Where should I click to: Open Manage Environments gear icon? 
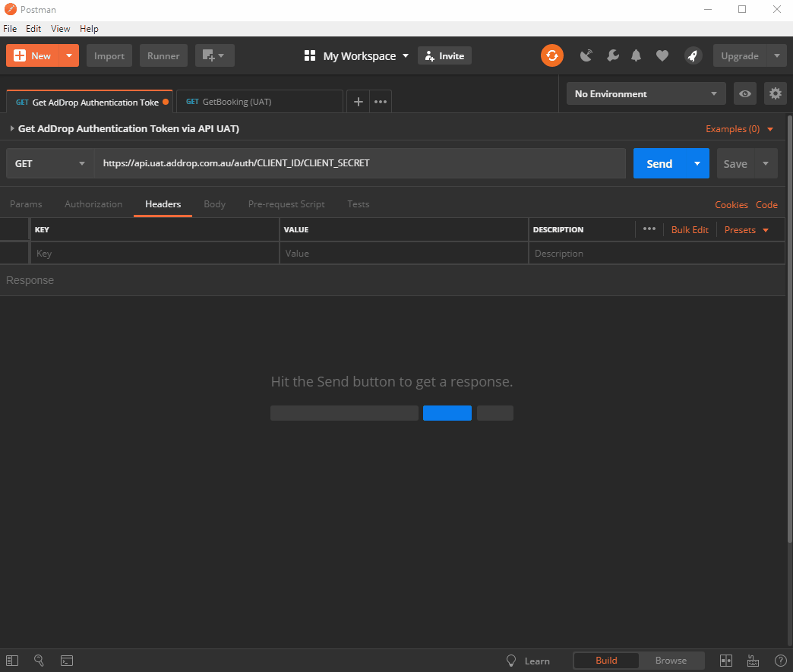click(776, 93)
